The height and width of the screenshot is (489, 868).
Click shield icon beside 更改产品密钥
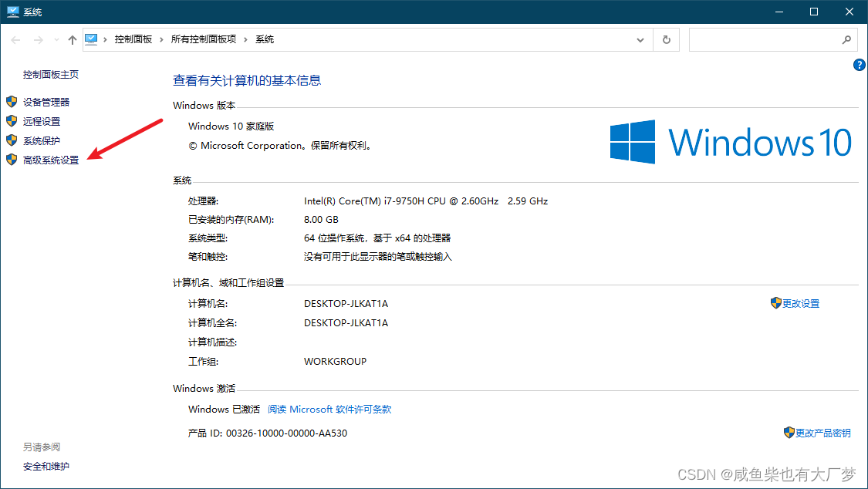pos(789,433)
